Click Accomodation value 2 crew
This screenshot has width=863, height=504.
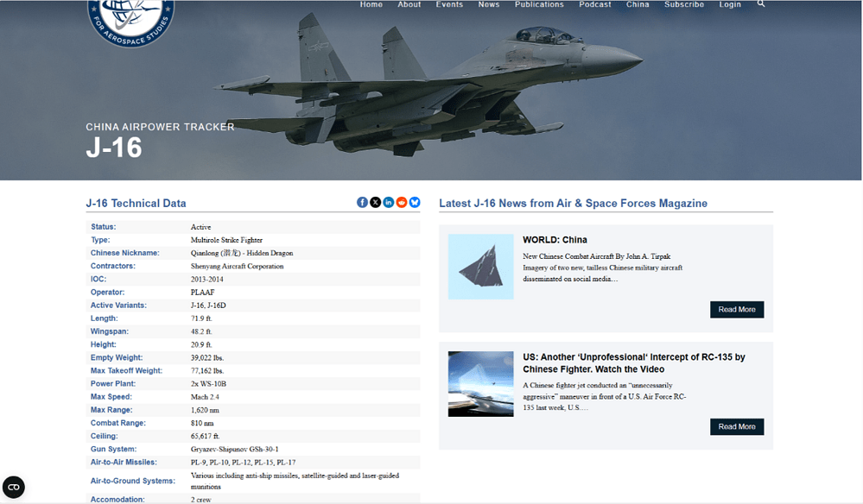pos(201,500)
